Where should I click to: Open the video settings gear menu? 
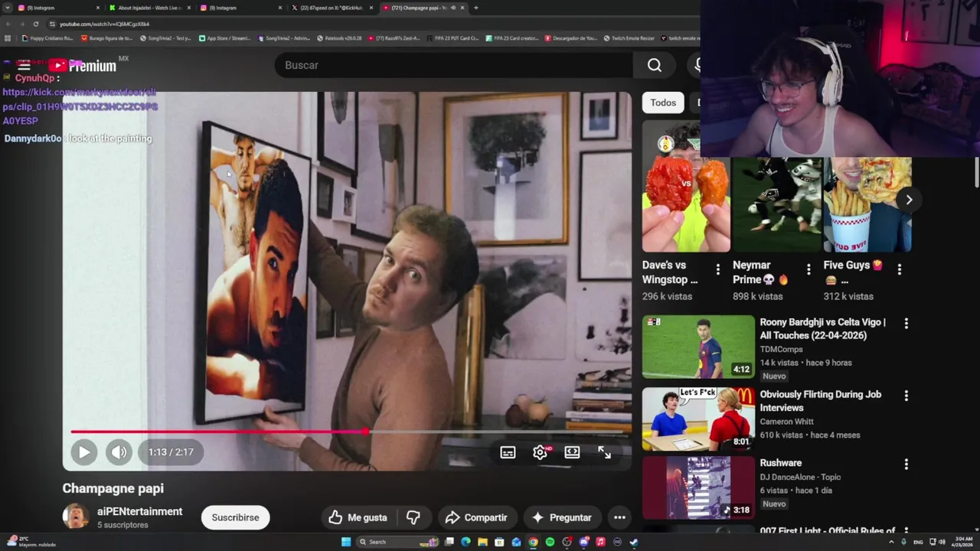(540, 452)
